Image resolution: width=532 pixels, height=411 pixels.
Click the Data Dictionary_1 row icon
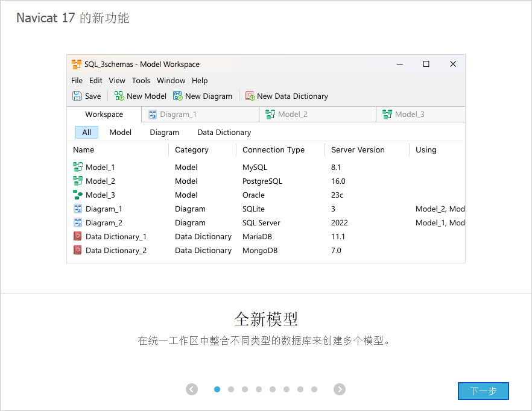click(x=78, y=236)
